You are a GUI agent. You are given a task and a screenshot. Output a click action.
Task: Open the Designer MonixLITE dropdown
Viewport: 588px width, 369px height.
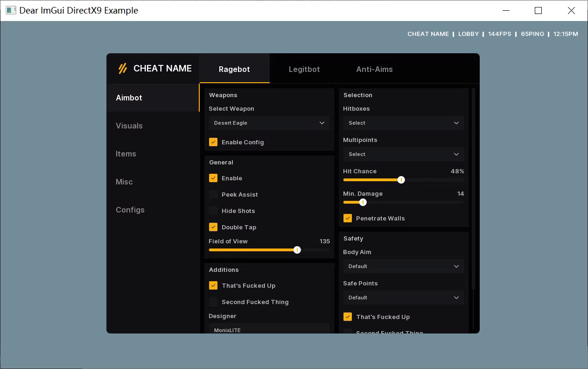(269, 329)
